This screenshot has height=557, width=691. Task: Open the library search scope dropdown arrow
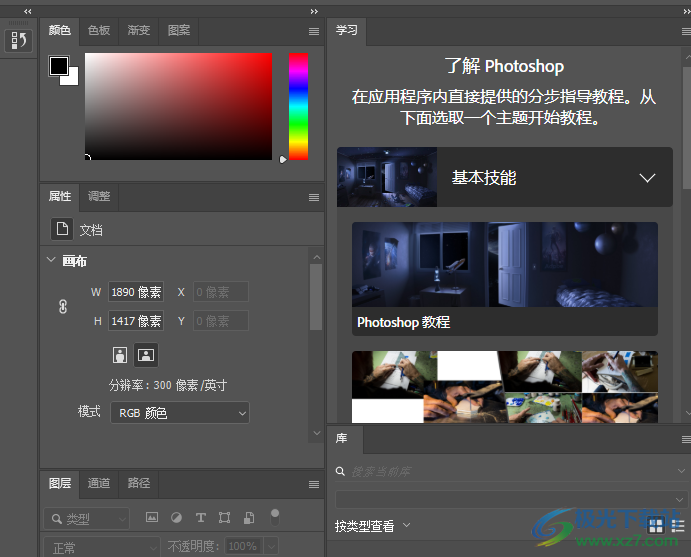point(681,471)
